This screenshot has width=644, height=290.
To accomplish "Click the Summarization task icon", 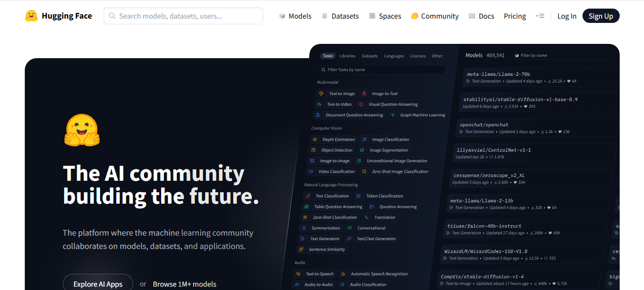I will (x=304, y=228).
